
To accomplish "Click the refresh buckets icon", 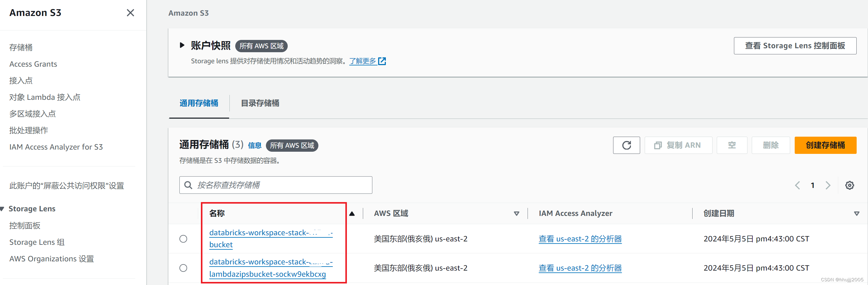I will (x=626, y=145).
